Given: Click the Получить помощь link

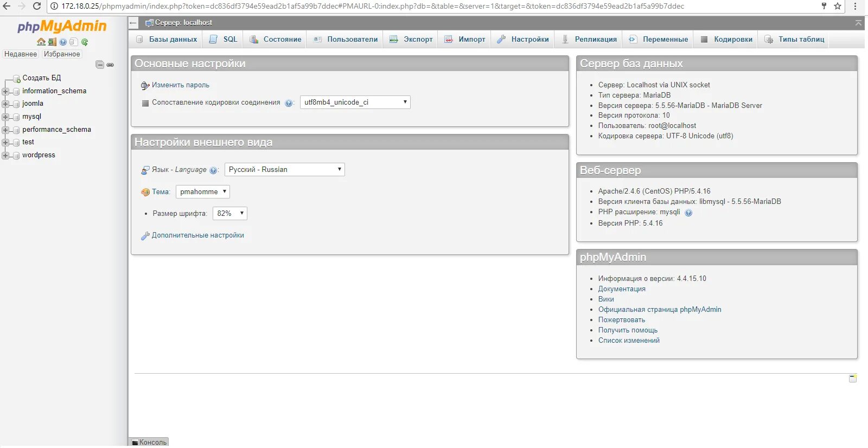Looking at the screenshot, I should click(x=628, y=330).
